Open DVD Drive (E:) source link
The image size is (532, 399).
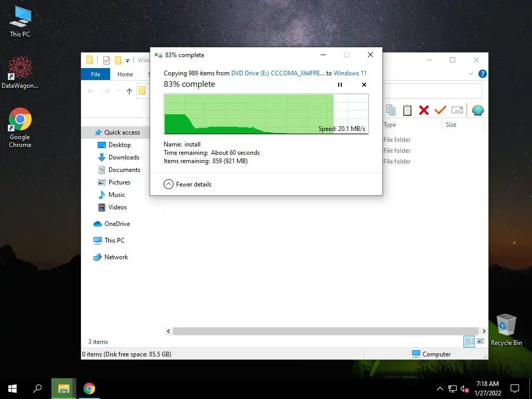pos(277,73)
